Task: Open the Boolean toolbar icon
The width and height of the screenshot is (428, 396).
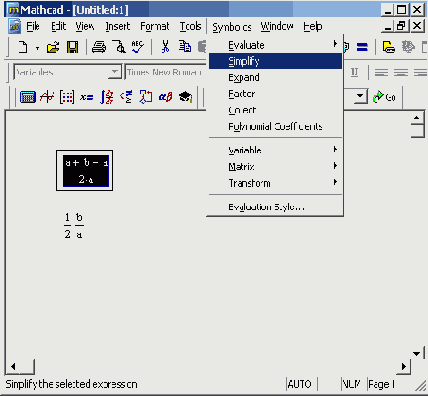Action: (126, 97)
